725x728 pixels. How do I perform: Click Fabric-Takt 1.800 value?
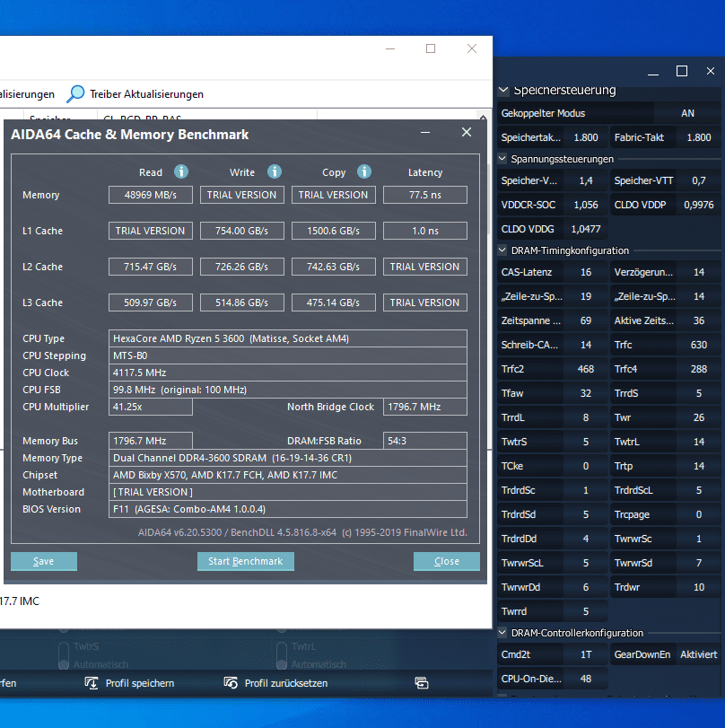(x=699, y=137)
